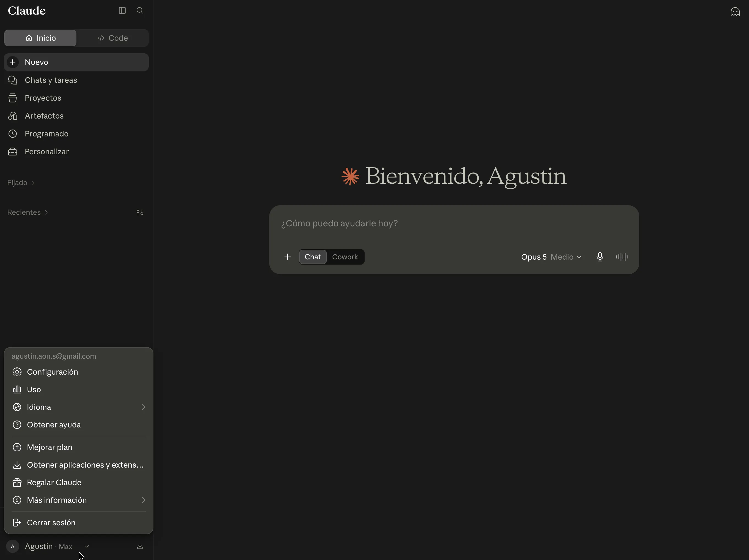Image resolution: width=749 pixels, height=560 pixels.
Task: Click the Agustin · Max account label
Action: (x=48, y=547)
